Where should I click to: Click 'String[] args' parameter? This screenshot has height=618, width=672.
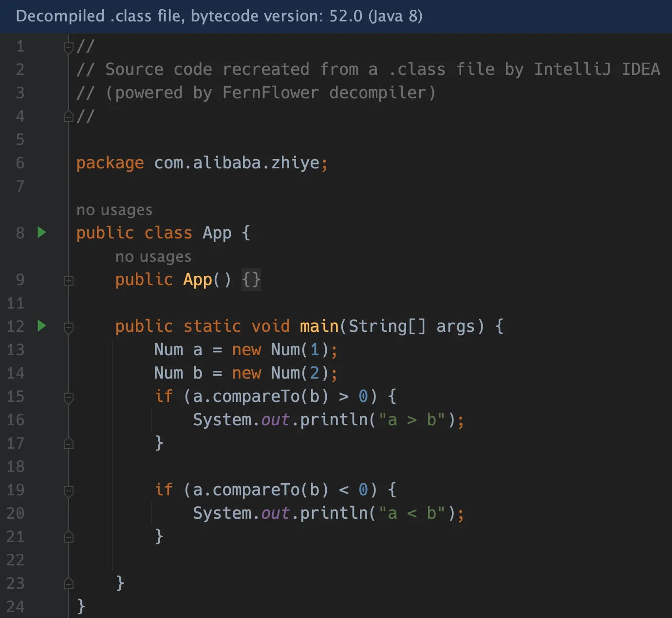coord(412,327)
